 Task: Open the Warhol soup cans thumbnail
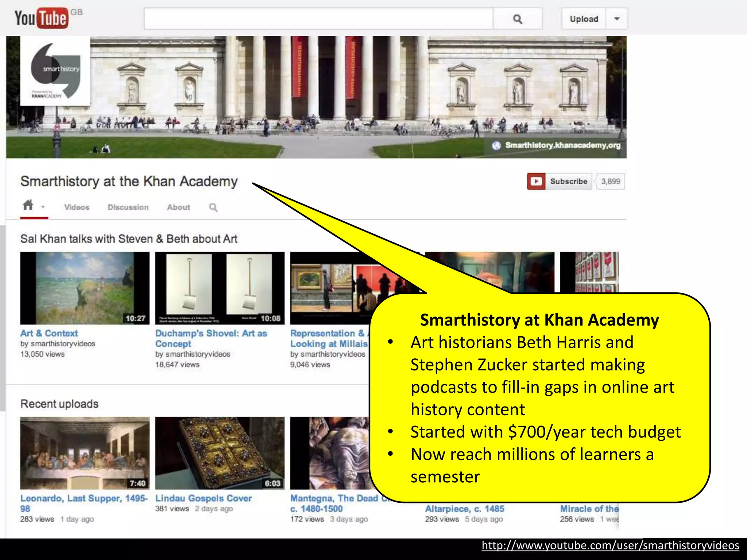pyautogui.click(x=589, y=272)
